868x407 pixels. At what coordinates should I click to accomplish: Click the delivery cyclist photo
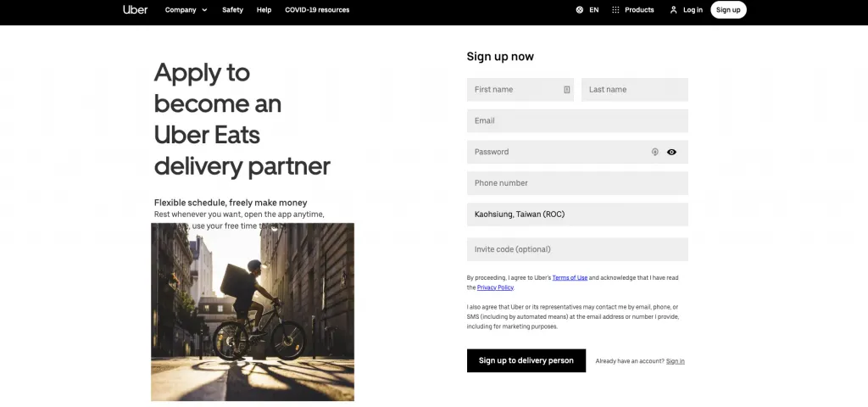click(253, 312)
